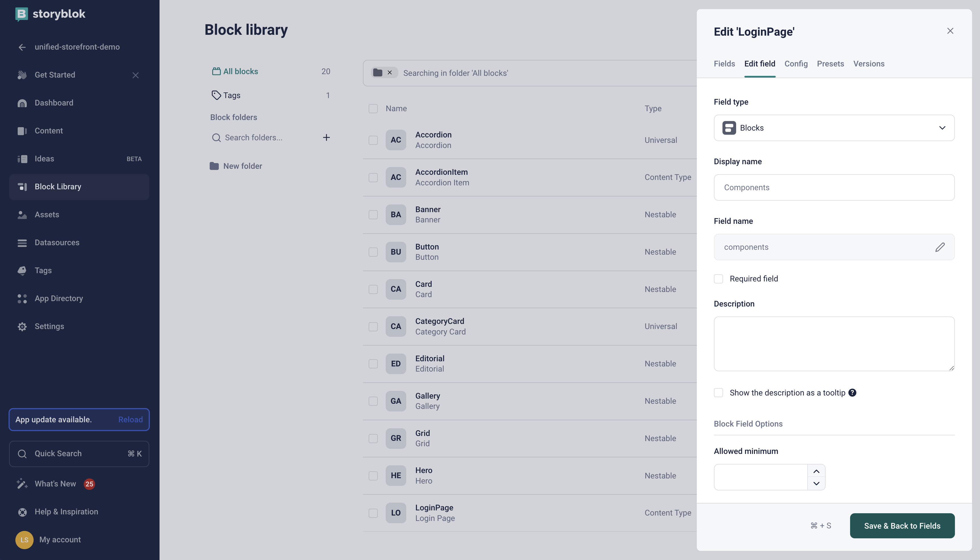Screen dimensions: 980x560
Task: Select the Button block checkbox
Action: [x=373, y=252]
